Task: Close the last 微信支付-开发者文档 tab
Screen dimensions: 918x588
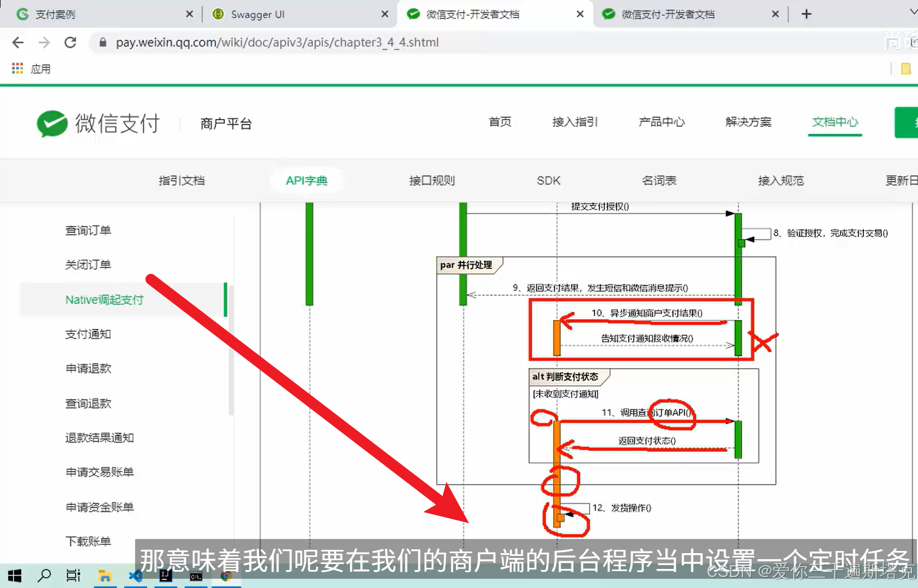Action: click(x=775, y=14)
